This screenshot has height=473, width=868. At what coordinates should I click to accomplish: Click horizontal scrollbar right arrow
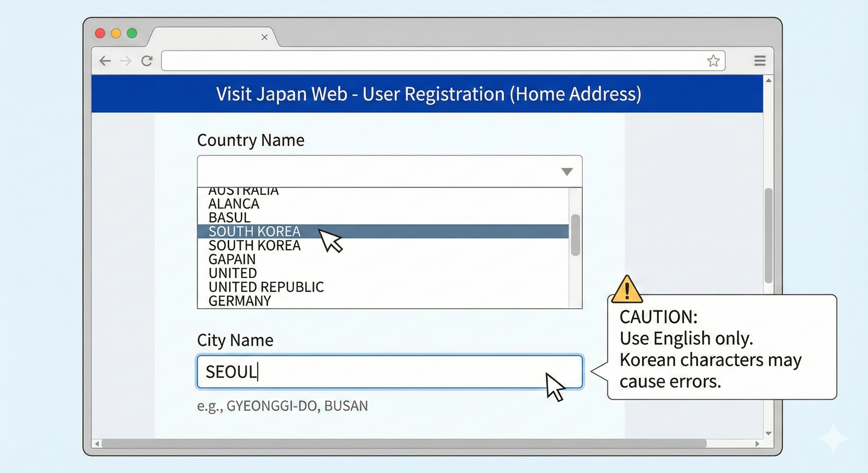pos(757,444)
